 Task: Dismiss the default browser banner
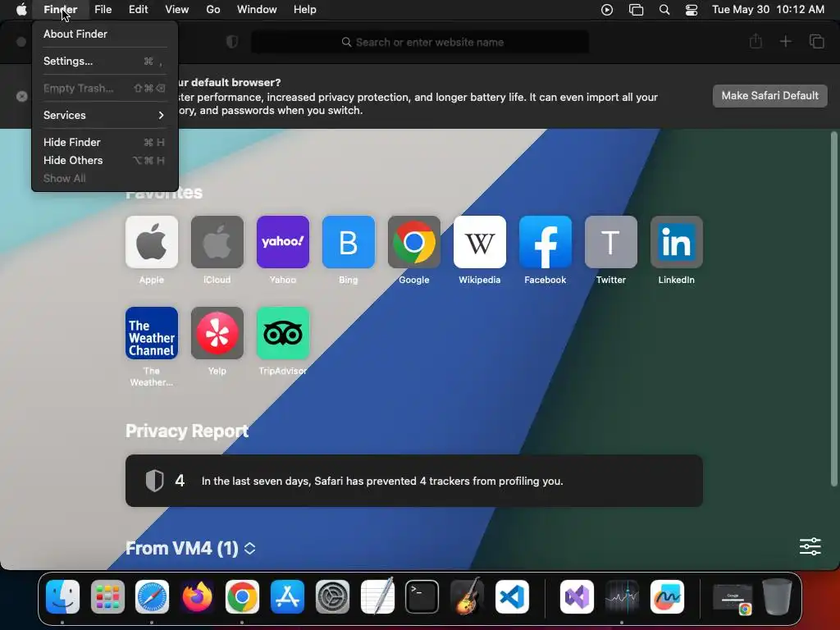pyautogui.click(x=21, y=97)
